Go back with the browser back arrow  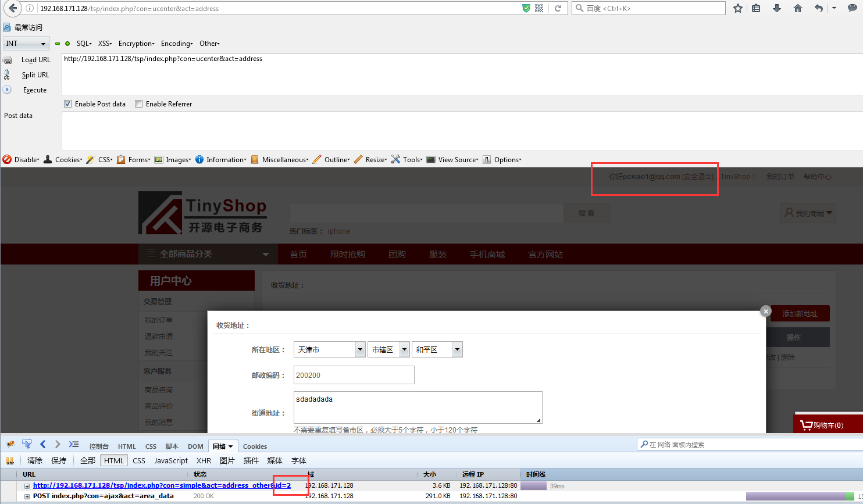click(x=13, y=8)
